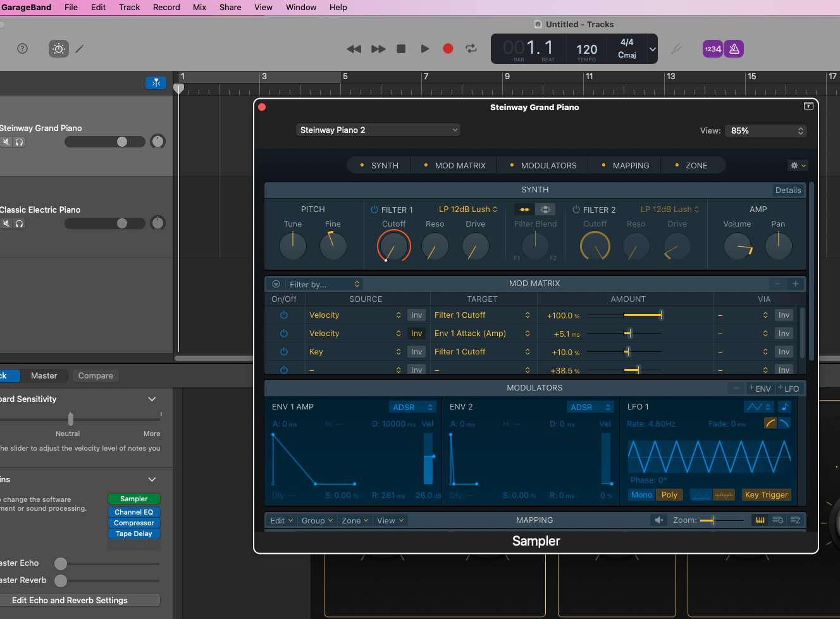This screenshot has width=840, height=619.
Task: Open the View 85% size dropdown
Action: 766,130
